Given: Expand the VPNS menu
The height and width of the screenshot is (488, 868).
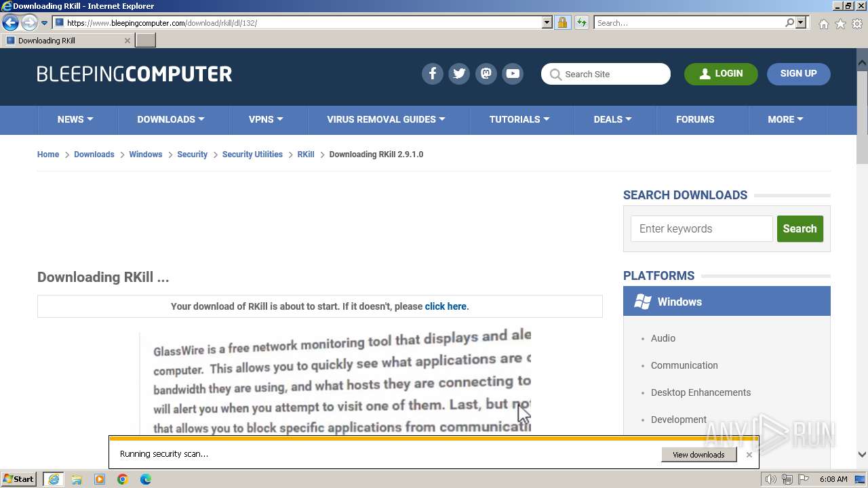Looking at the screenshot, I should tap(266, 119).
